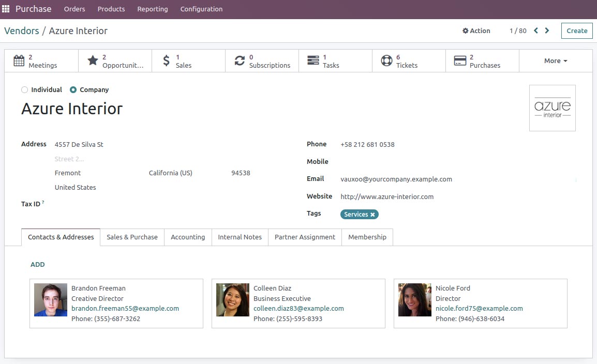Open Tickets using the lifebuoy icon
597x364 pixels.
pyautogui.click(x=386, y=60)
